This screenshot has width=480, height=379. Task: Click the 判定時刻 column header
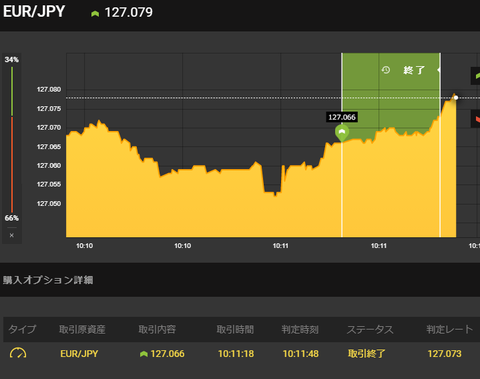click(x=300, y=330)
